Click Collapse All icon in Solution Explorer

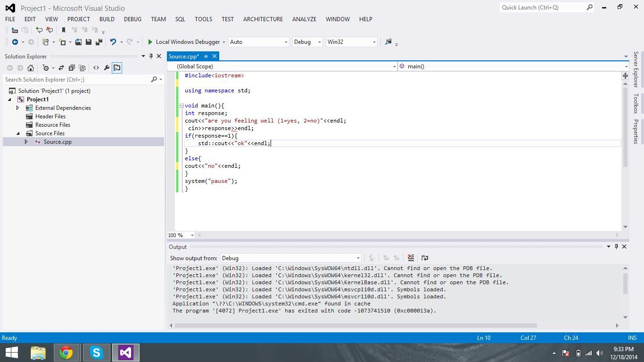coord(72,68)
